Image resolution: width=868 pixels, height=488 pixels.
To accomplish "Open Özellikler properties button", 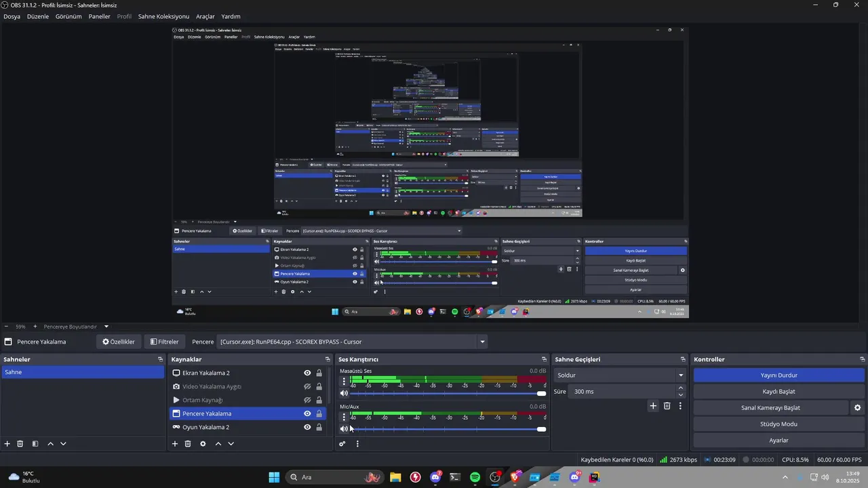I will pos(119,342).
